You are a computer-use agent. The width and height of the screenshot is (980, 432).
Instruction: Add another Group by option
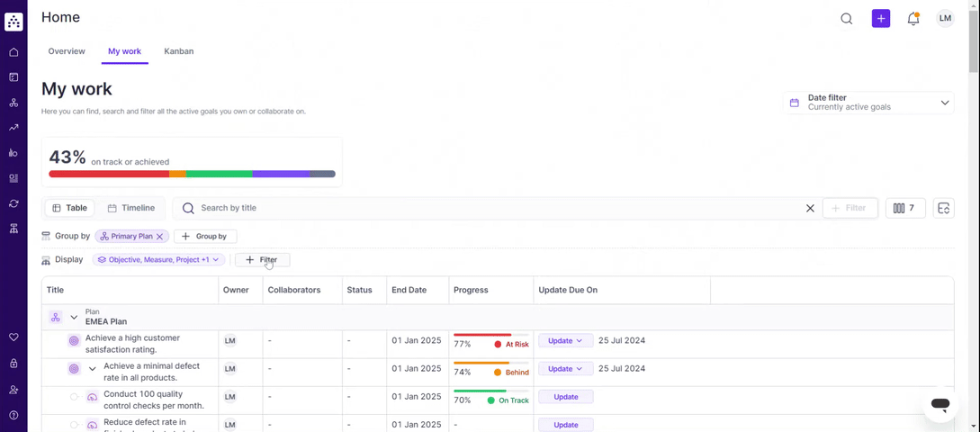(205, 237)
